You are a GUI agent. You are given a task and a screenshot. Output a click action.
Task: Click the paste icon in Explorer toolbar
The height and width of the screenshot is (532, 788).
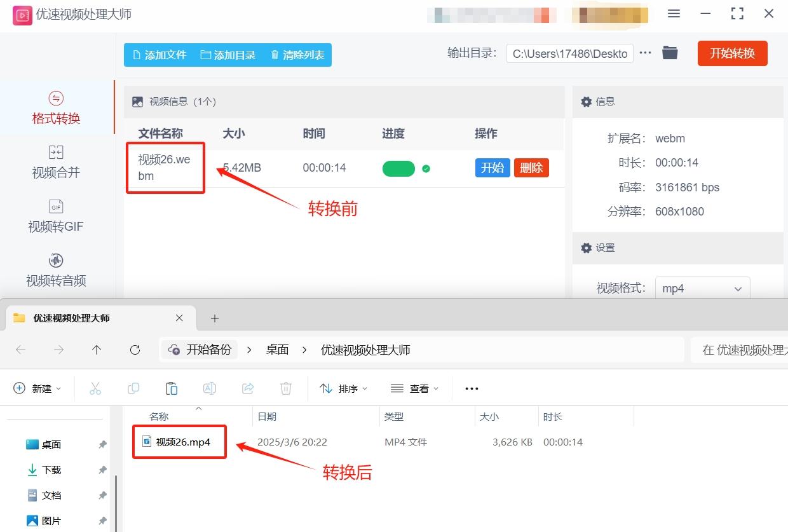point(172,388)
